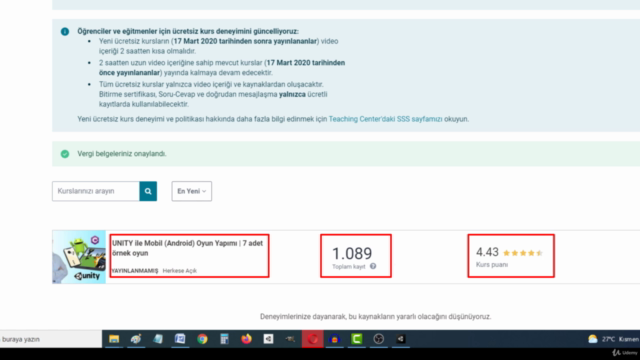Open OBS Studio from the taskbar
Screen dimensions: 640x360
379,339
